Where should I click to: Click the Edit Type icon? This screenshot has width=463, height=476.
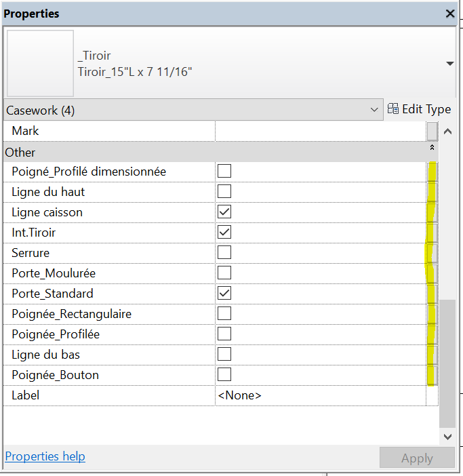point(393,109)
